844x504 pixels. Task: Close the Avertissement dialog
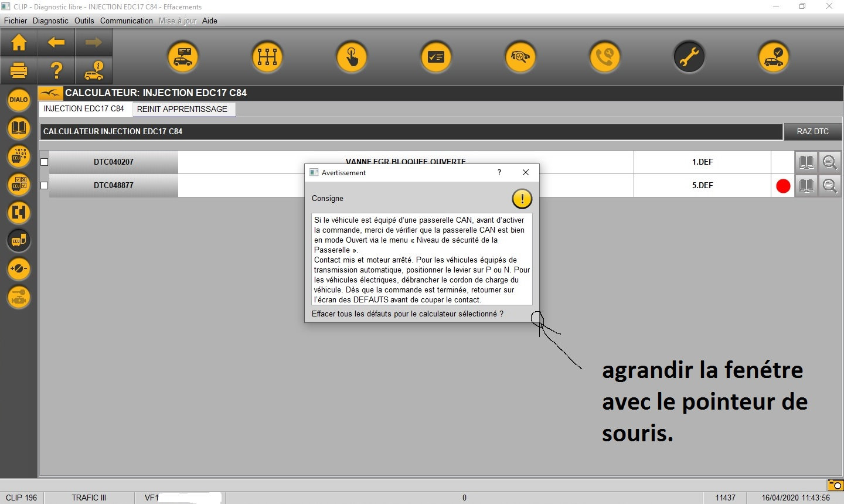pos(526,172)
